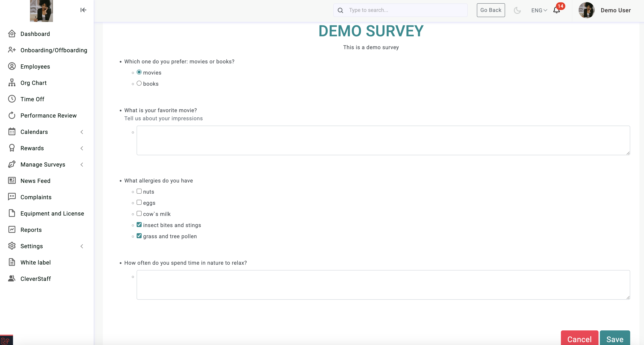This screenshot has width=644, height=345.
Task: Click the Org Chart hierarchy icon
Action: point(12,83)
